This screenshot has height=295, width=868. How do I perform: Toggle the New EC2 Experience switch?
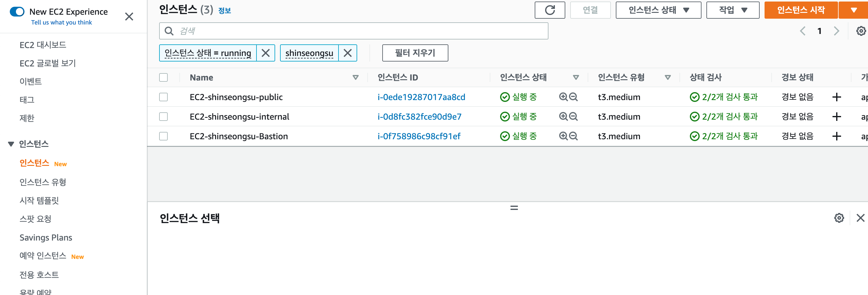17,11
